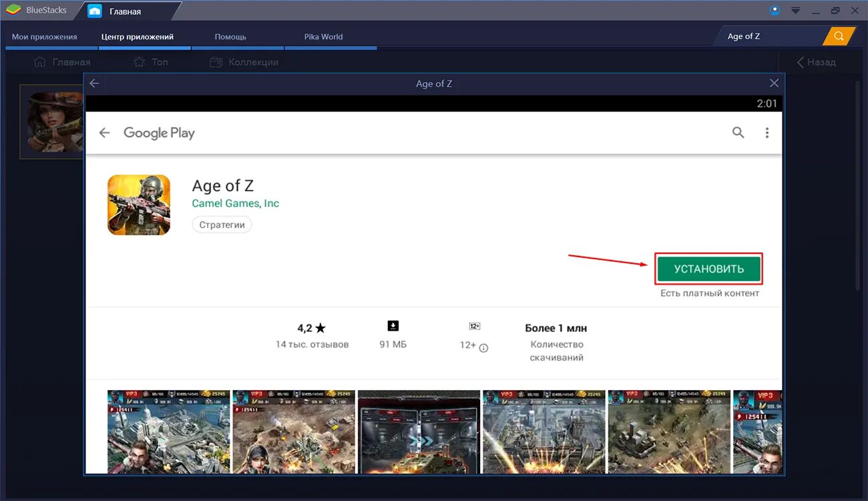The image size is (868, 501).
Task: Click the right-side vertical scrollbar
Action: (x=859, y=185)
